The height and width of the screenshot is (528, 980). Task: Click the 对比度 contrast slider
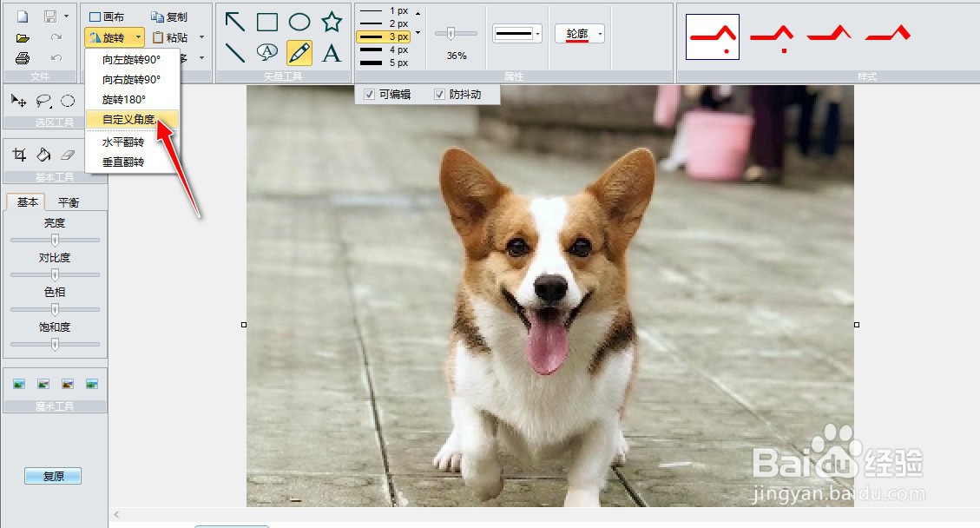55,274
